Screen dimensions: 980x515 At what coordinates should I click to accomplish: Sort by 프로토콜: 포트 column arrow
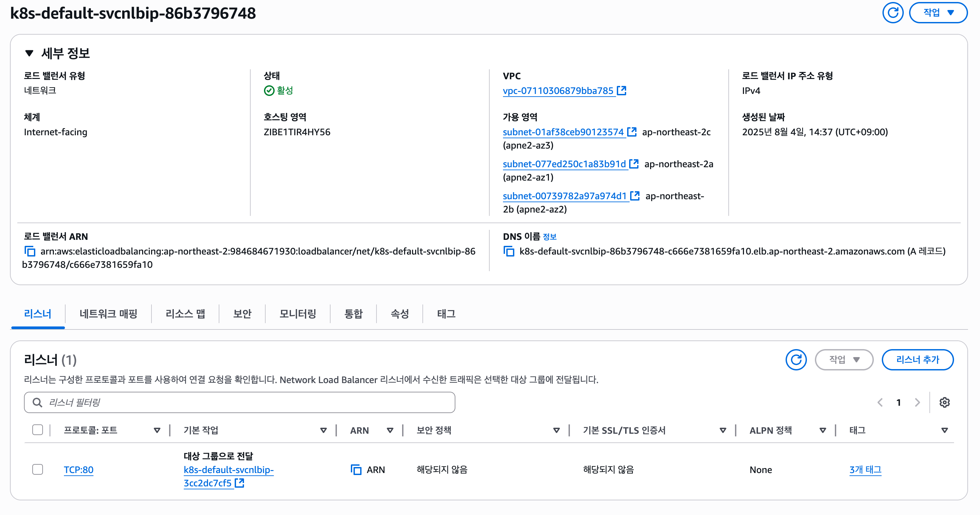[157, 430]
